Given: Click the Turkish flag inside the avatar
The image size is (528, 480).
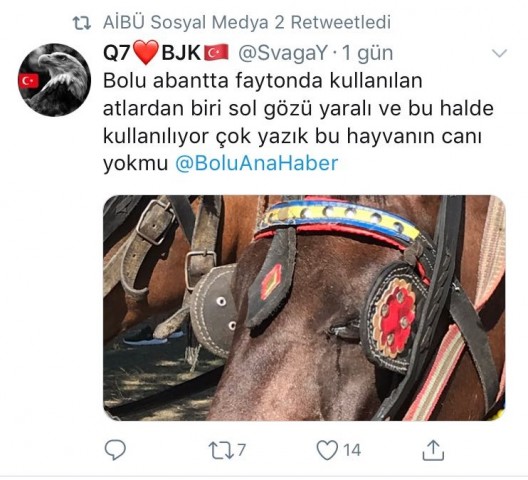Looking at the screenshot, I should 29,81.
